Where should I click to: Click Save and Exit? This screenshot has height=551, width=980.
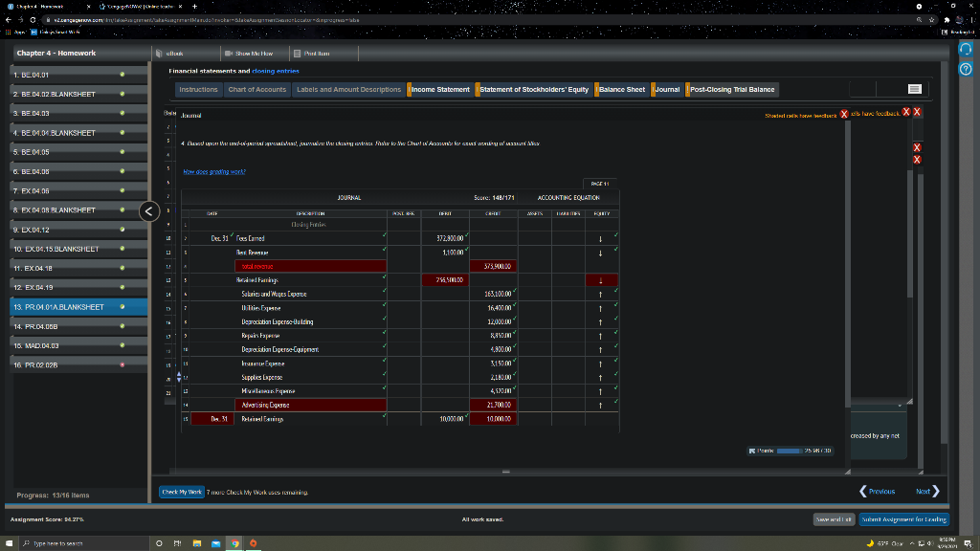tap(834, 519)
